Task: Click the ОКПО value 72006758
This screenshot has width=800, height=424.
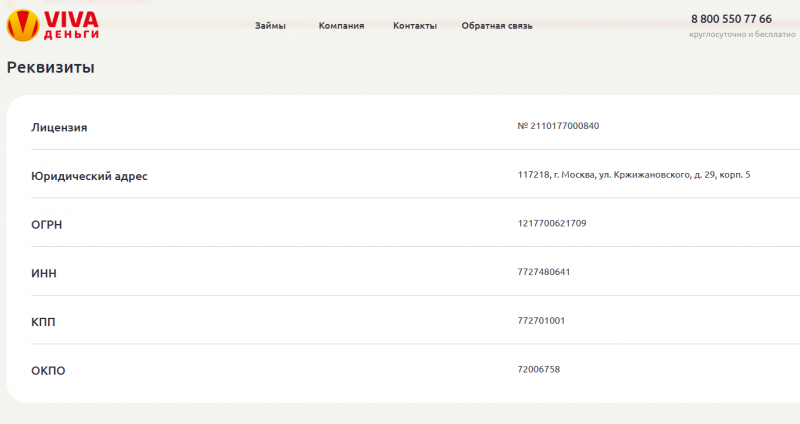Action: pyautogui.click(x=539, y=369)
